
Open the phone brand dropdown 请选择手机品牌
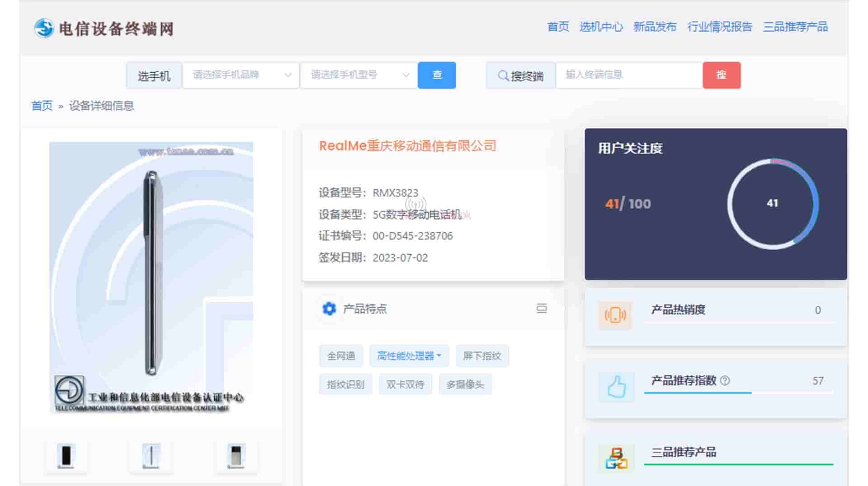[241, 75]
